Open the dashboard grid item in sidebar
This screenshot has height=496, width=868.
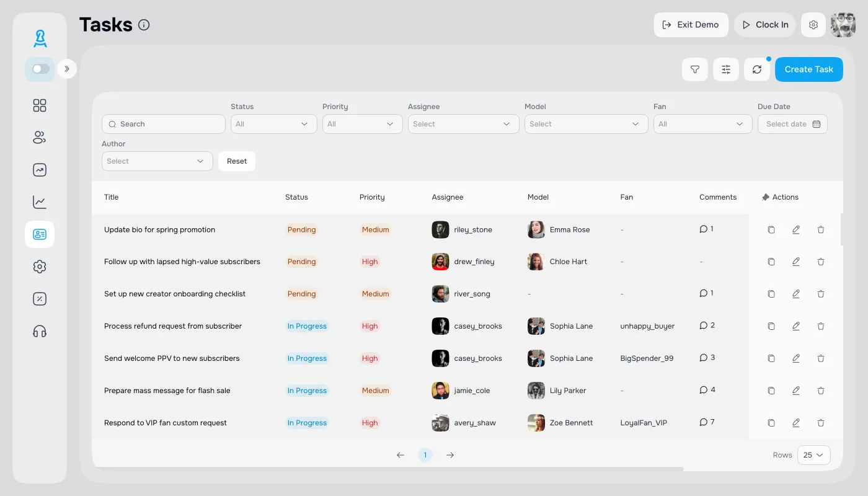coord(40,105)
